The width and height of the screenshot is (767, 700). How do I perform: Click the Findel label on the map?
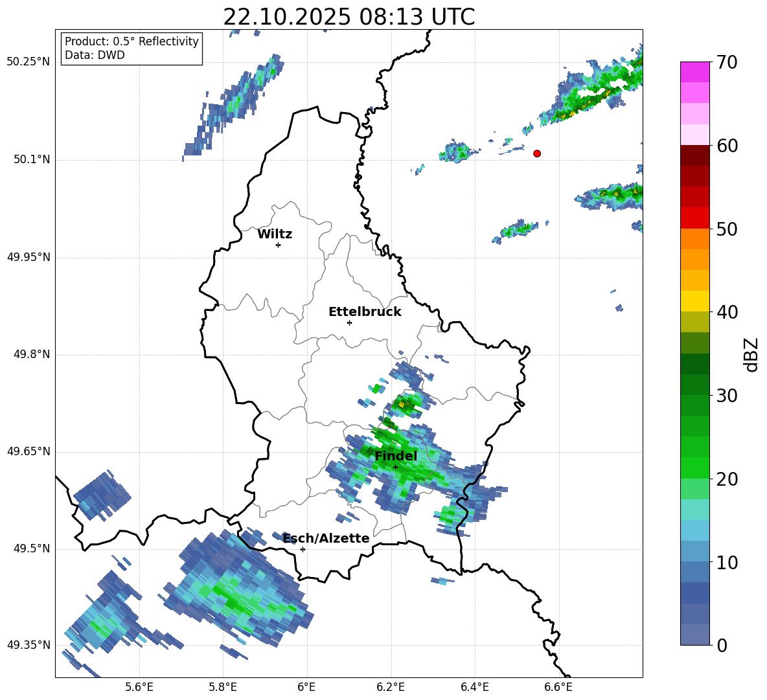pyautogui.click(x=396, y=456)
